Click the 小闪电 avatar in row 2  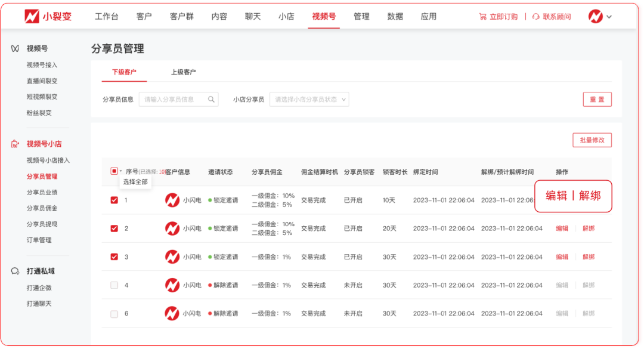(172, 227)
